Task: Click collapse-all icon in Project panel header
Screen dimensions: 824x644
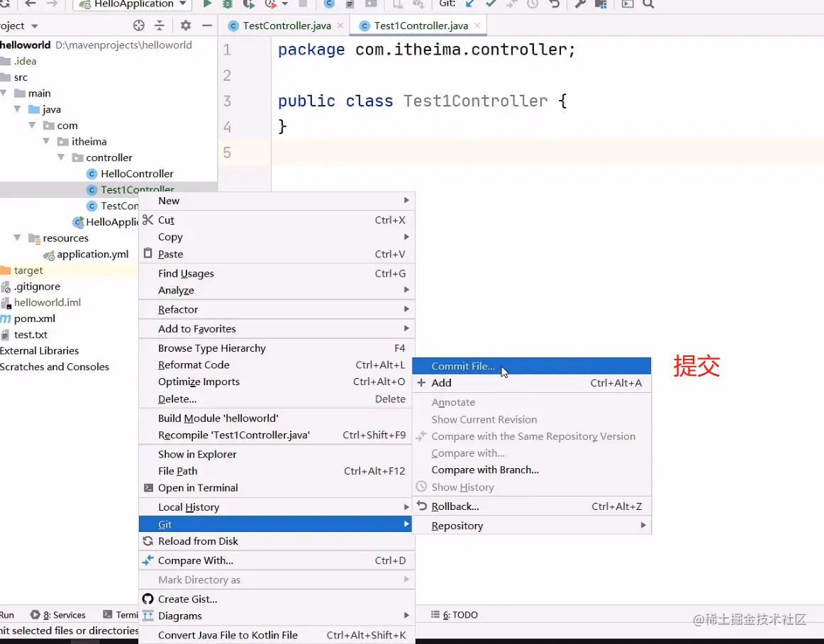Action: (x=160, y=26)
